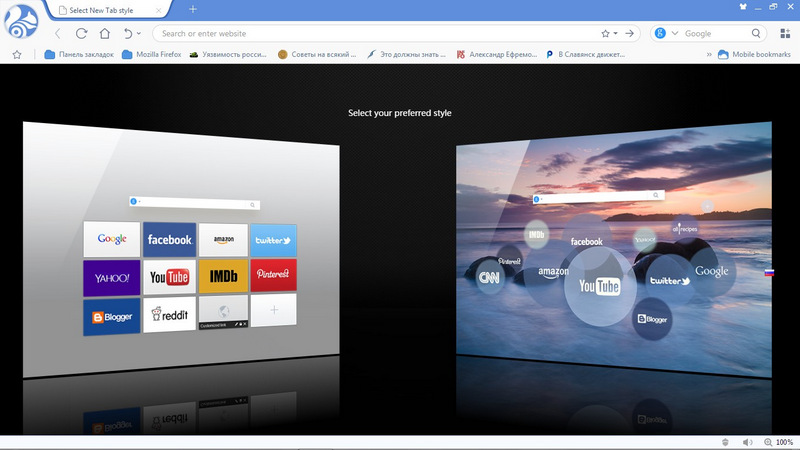Image resolution: width=800 pixels, height=450 pixels.
Task: Open the home page icon
Action: (105, 34)
